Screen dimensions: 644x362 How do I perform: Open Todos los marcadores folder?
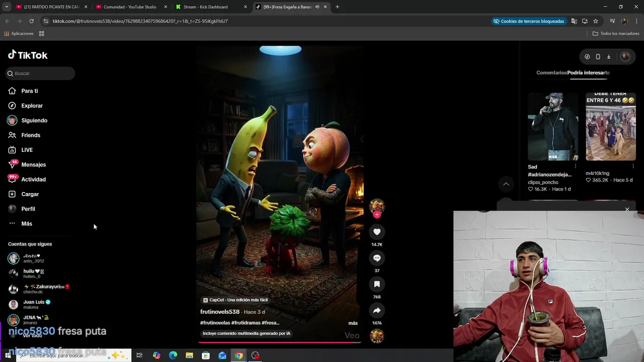point(616,34)
